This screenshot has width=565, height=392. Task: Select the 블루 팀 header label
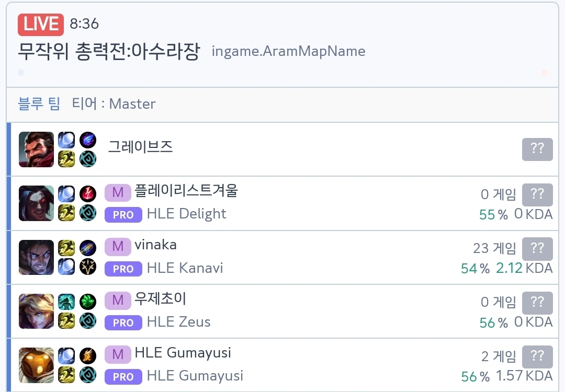coord(39,103)
